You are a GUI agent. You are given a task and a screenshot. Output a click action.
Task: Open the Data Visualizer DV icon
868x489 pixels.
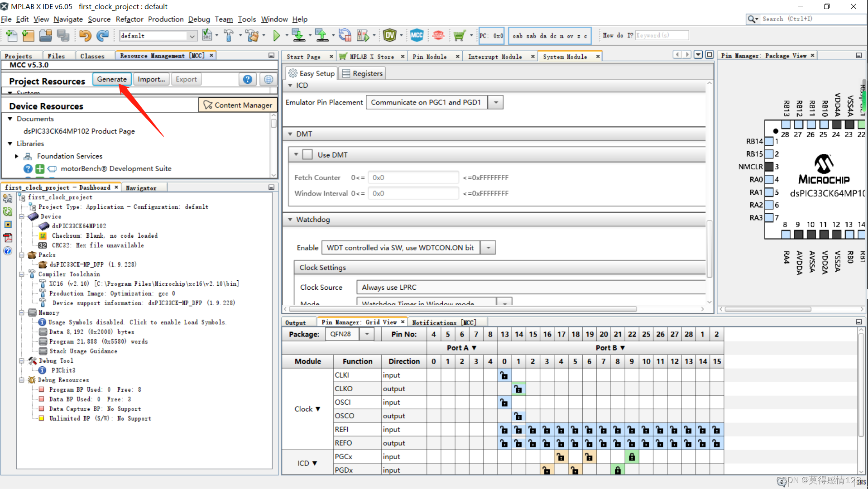pos(389,35)
